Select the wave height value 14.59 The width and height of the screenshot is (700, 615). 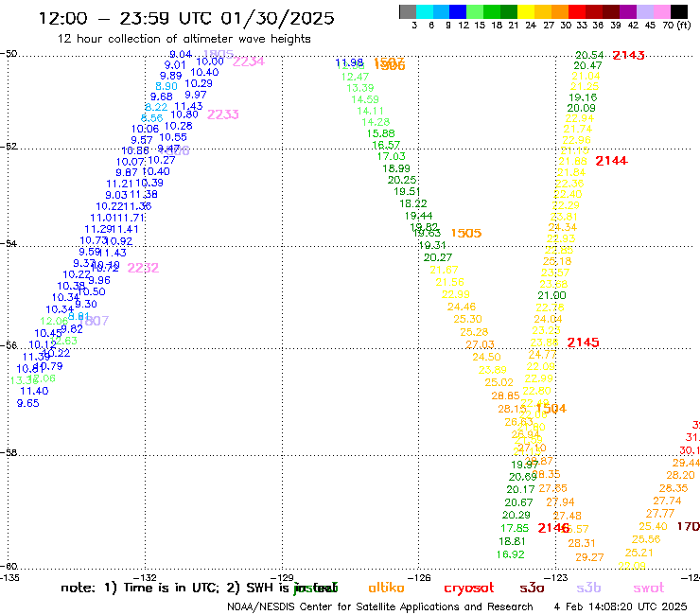(365, 99)
